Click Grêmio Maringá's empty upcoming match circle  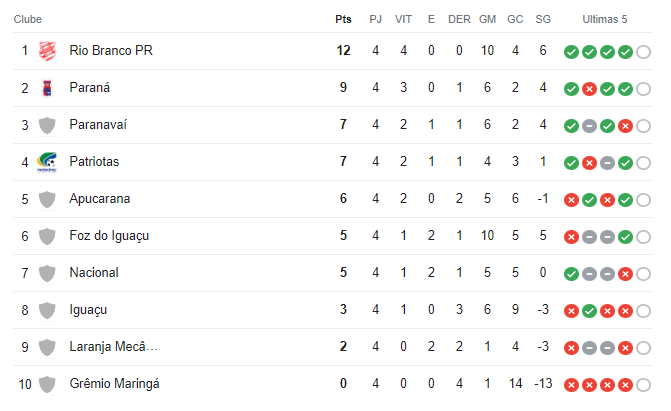(x=643, y=385)
